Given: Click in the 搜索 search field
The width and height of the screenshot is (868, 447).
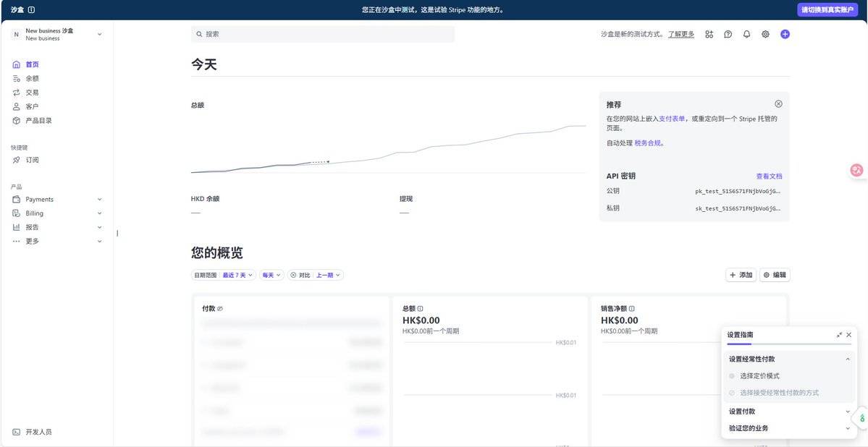Looking at the screenshot, I should (323, 34).
